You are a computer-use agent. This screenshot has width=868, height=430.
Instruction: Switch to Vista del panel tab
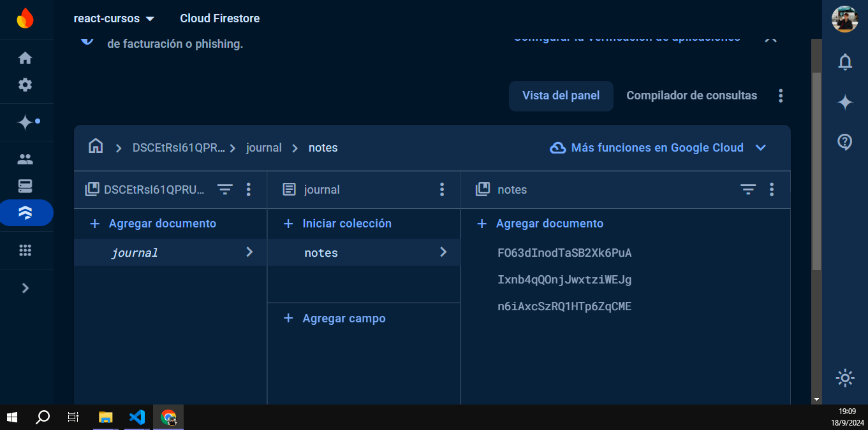pos(561,96)
